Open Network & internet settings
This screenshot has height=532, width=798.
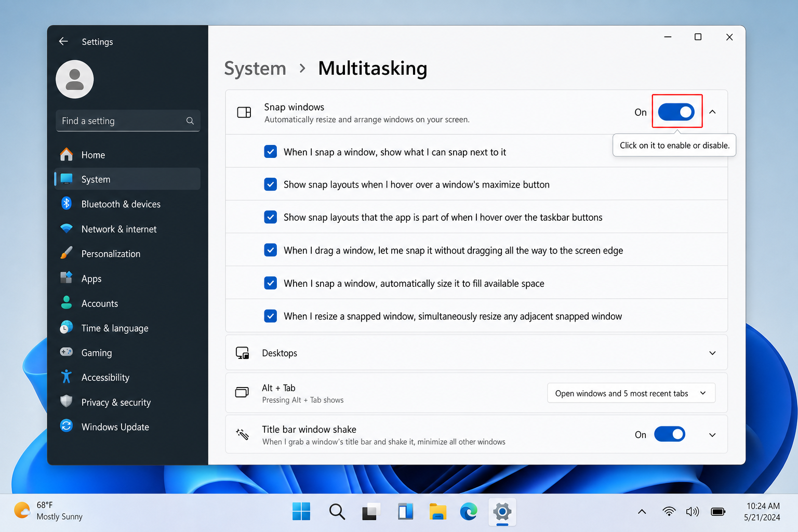[x=127, y=229]
